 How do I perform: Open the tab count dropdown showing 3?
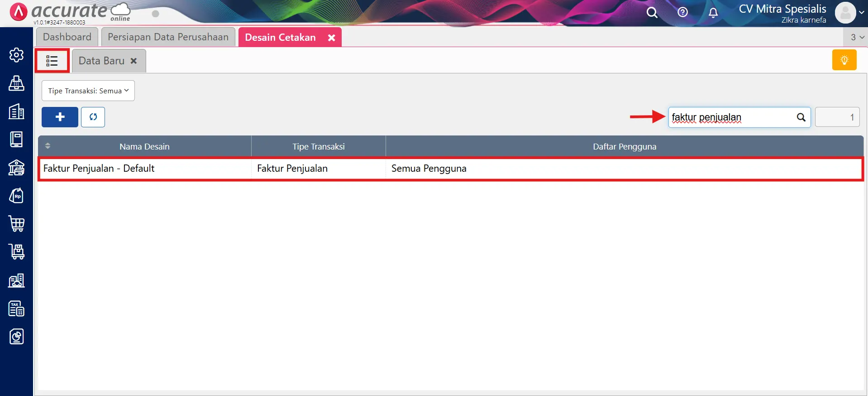857,37
